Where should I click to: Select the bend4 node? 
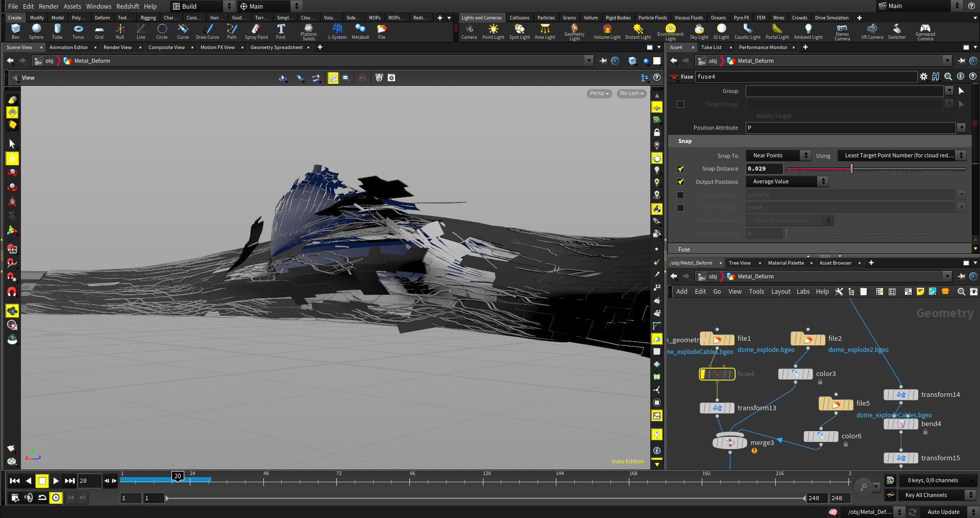coord(901,424)
